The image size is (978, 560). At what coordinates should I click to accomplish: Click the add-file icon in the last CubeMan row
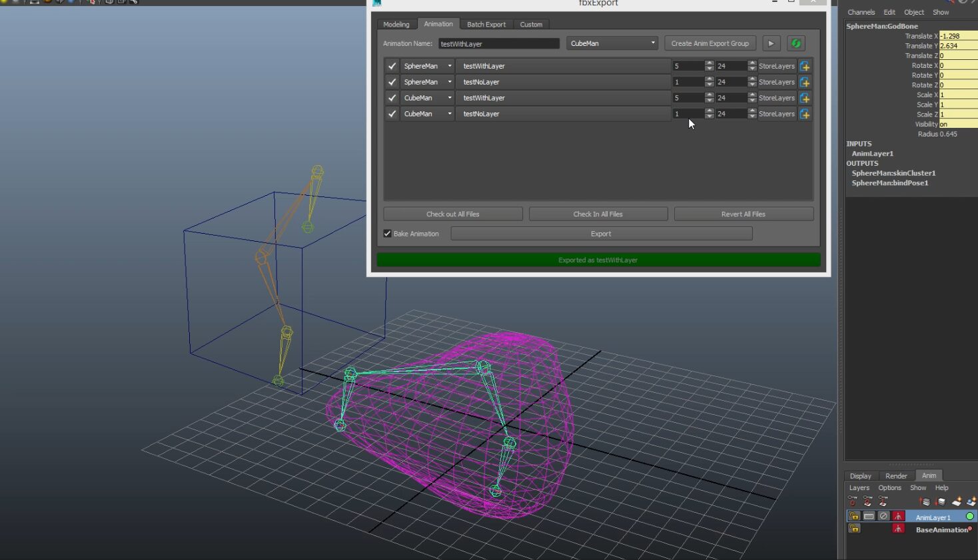pyautogui.click(x=805, y=114)
